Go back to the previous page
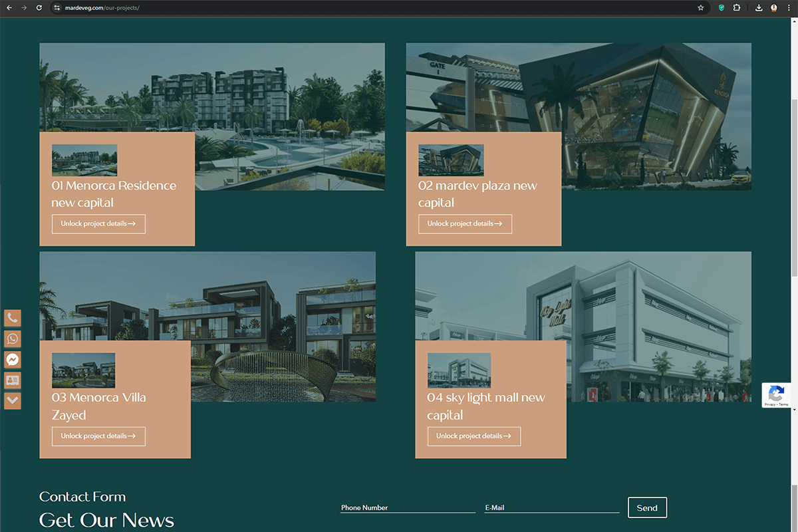Screen dimensions: 798x532 (x=9, y=8)
